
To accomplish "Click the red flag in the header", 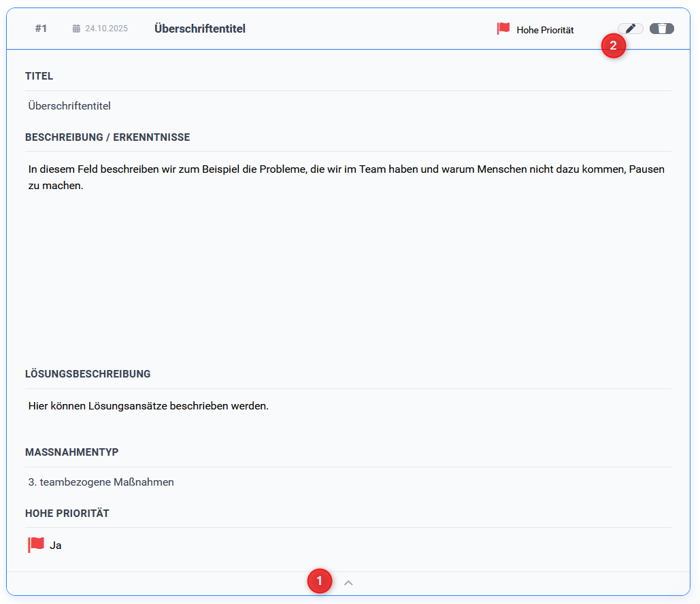I will pyautogui.click(x=503, y=29).
